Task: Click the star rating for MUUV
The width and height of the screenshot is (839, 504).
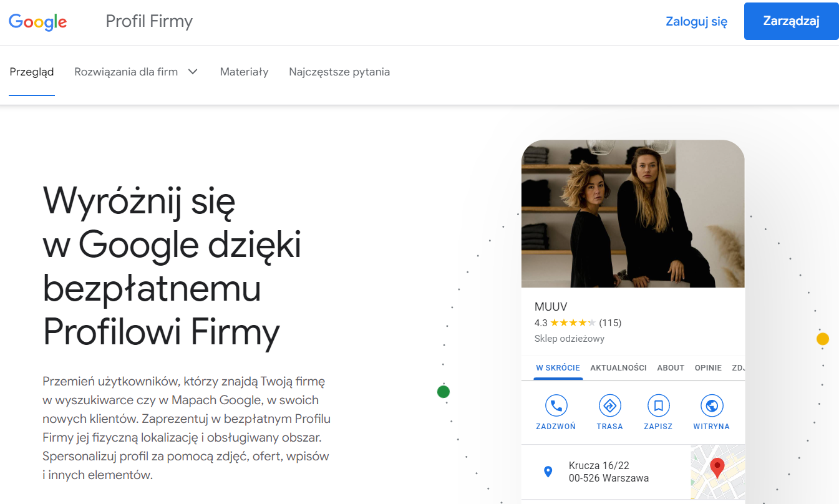Action: (x=573, y=323)
